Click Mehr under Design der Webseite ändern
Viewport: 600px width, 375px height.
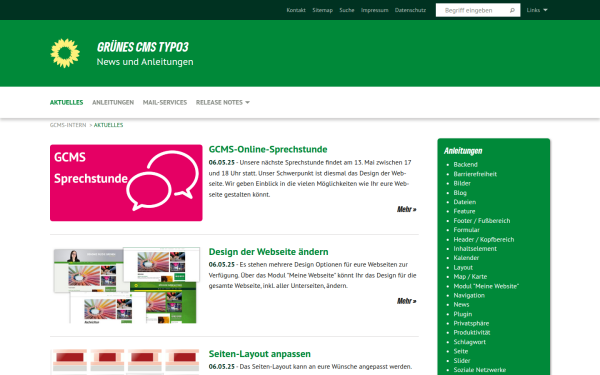click(x=406, y=301)
